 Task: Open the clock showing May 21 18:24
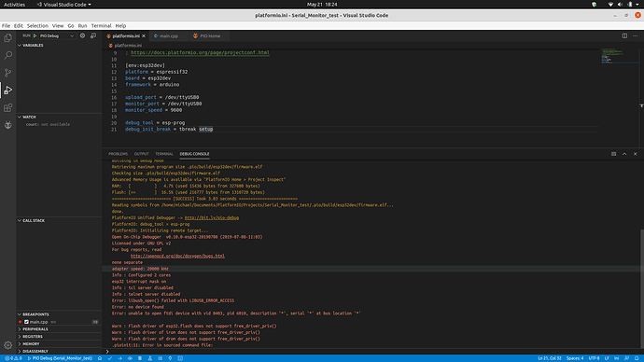[x=322, y=5]
